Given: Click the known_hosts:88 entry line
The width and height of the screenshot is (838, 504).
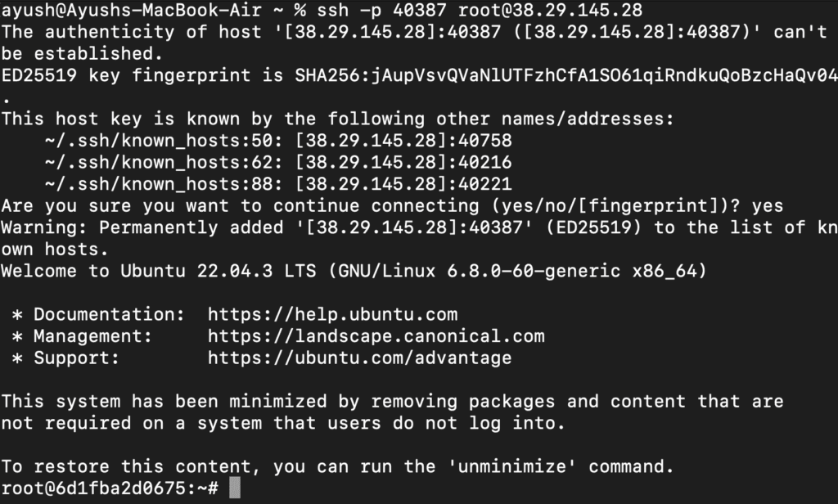Looking at the screenshot, I should (x=278, y=184).
